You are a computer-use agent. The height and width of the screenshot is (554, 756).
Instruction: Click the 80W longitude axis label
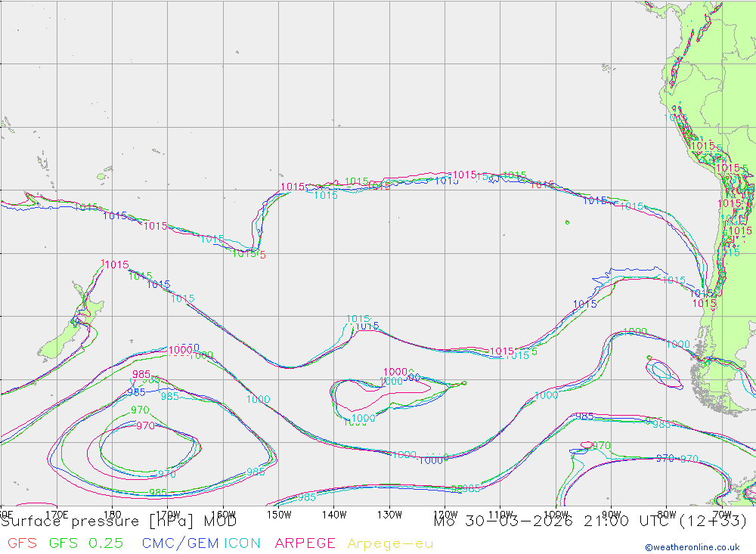[667, 515]
